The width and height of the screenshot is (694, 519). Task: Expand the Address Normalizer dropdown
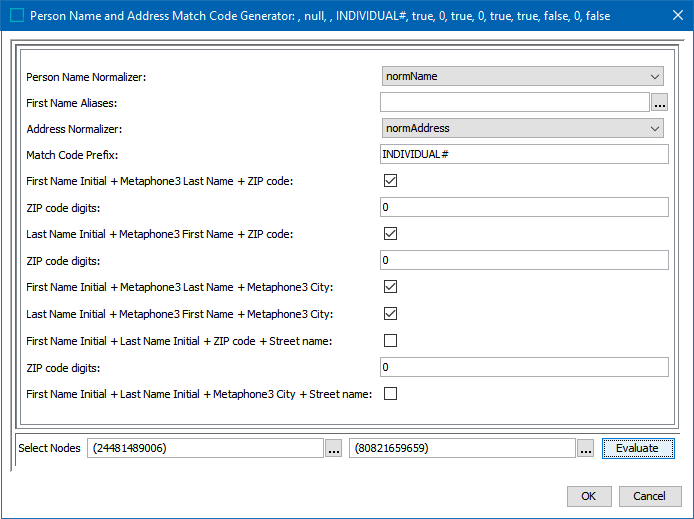(x=523, y=128)
